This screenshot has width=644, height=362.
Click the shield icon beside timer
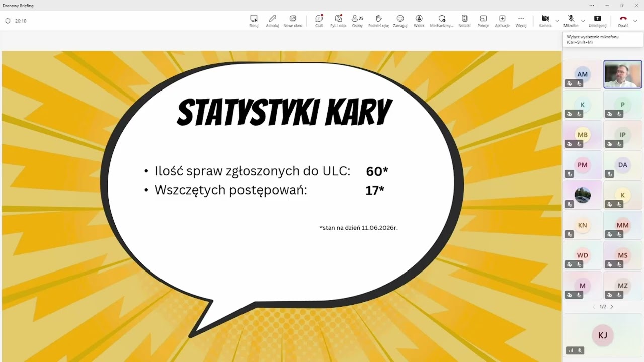8,21
